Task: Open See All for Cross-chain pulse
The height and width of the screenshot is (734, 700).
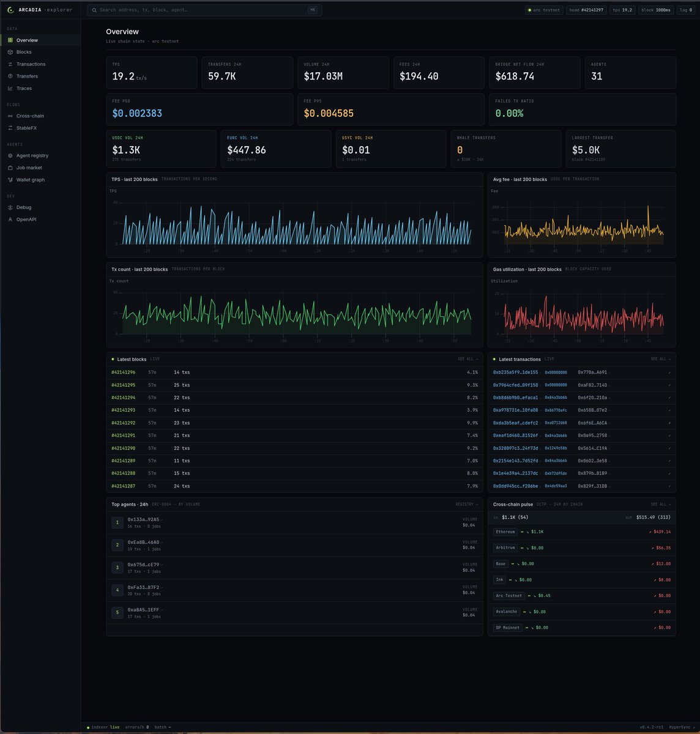Action: [661, 505]
